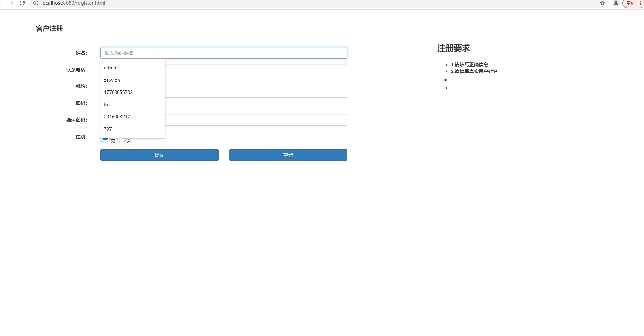Choose admin from autofill suggestions
The image size is (644, 336).
pos(133,68)
